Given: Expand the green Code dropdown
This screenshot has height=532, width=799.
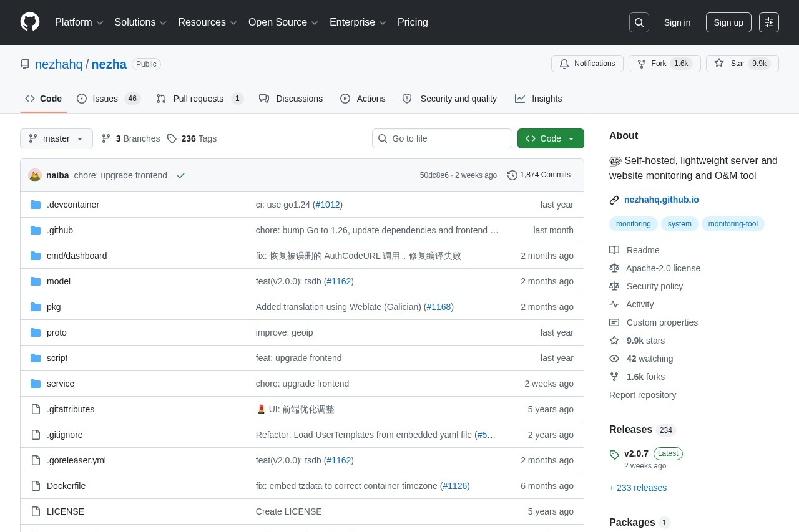Looking at the screenshot, I should (x=551, y=138).
